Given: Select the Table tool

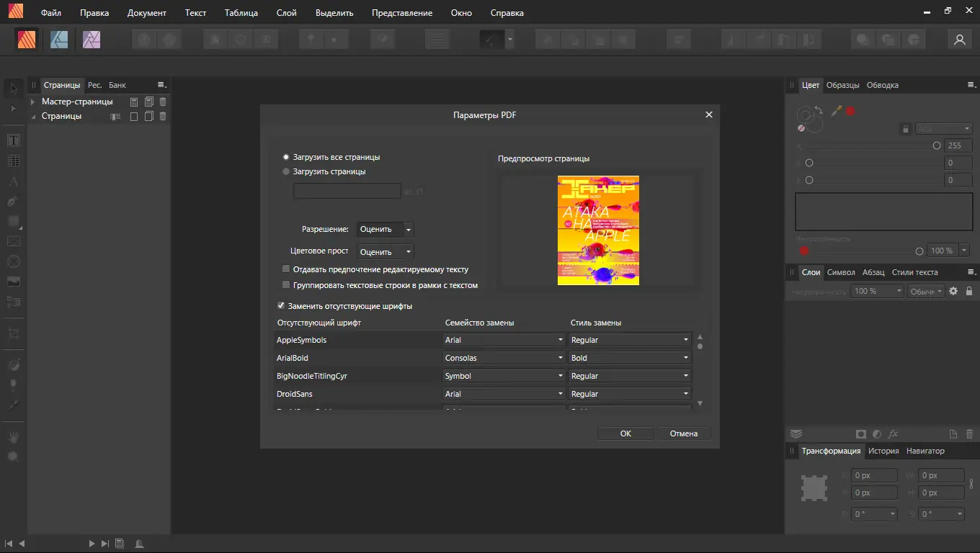Looking at the screenshot, I should click(13, 161).
